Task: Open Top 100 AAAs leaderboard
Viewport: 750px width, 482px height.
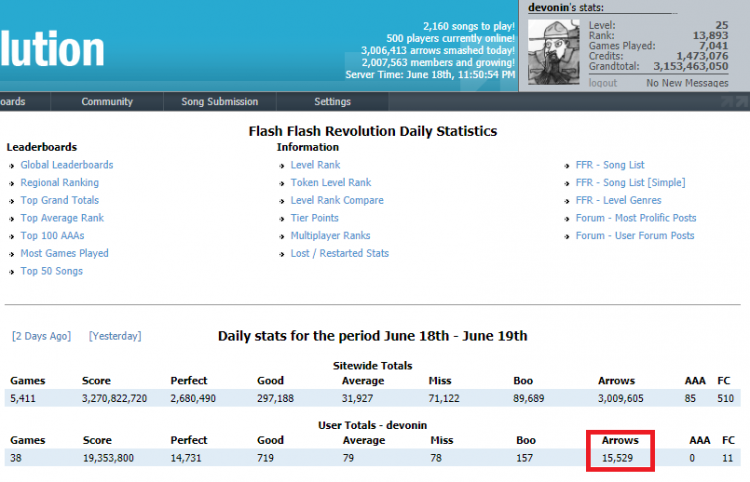Action: coord(55,236)
